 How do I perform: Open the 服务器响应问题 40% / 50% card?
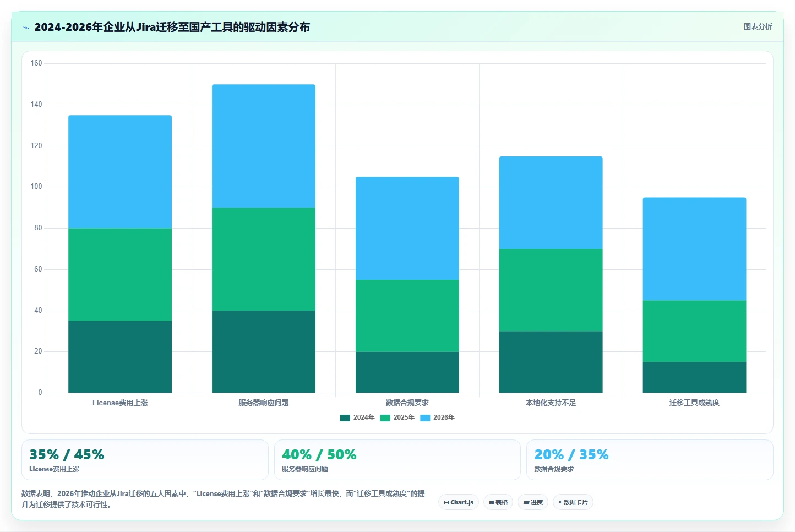397,460
